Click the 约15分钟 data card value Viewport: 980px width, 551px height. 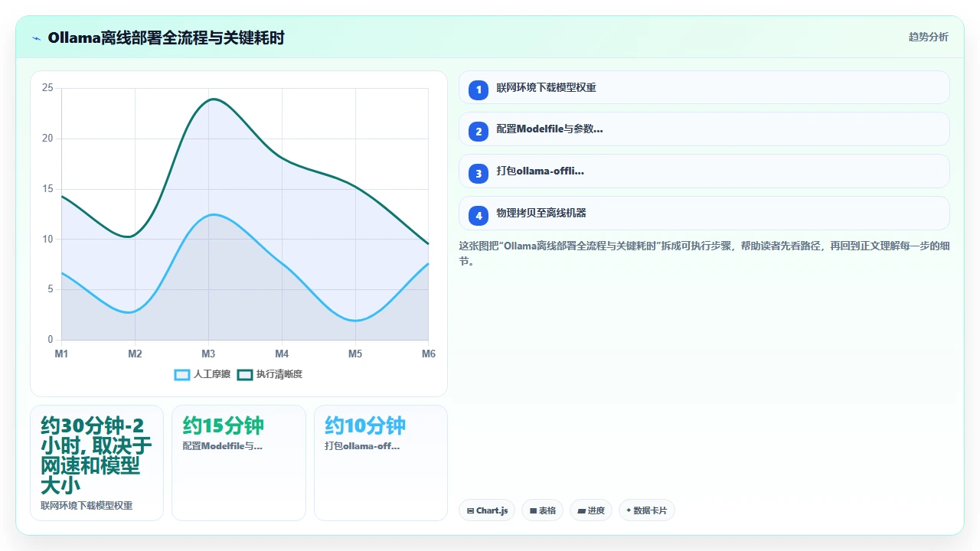(224, 425)
